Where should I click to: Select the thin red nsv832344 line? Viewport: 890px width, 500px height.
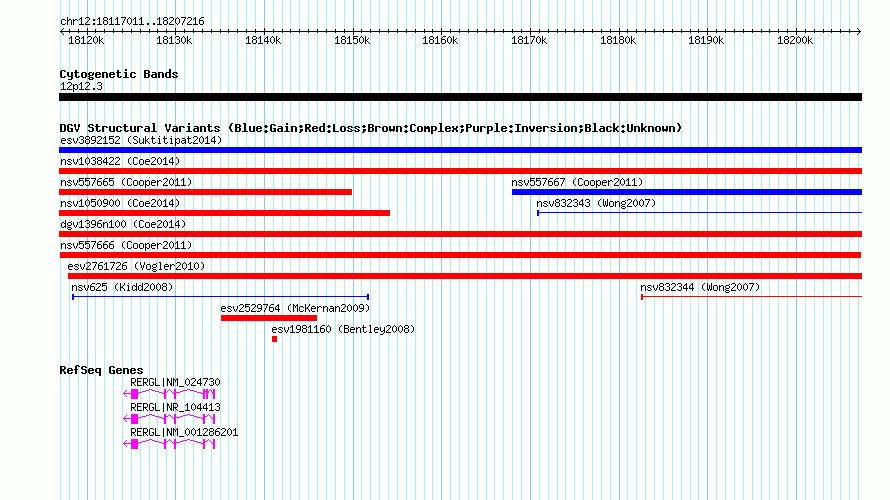pyautogui.click(x=752, y=297)
